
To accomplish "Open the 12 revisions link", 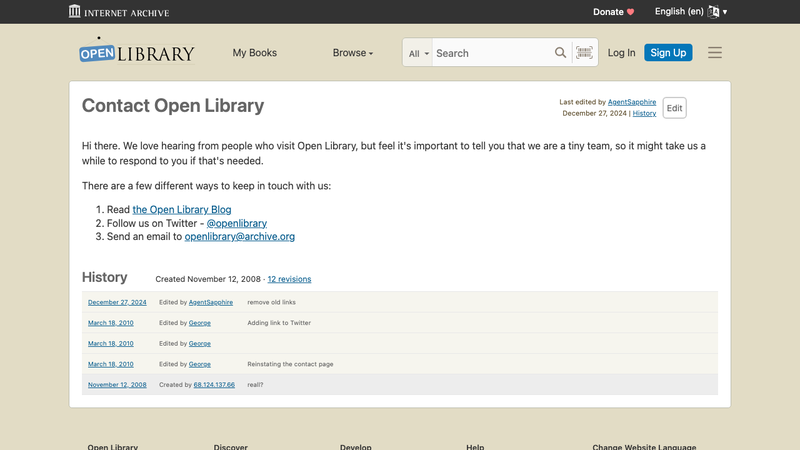I will (x=289, y=279).
